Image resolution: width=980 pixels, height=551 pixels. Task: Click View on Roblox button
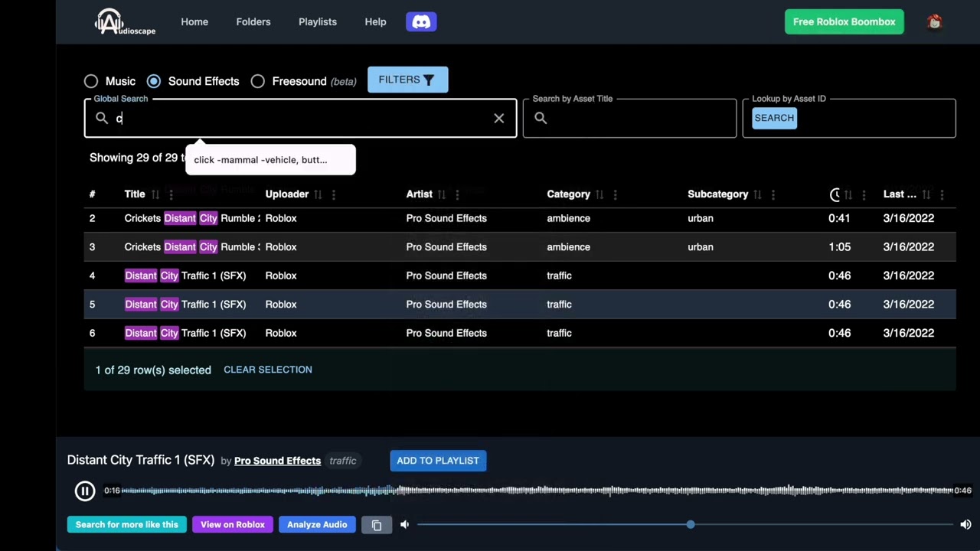[x=233, y=525]
